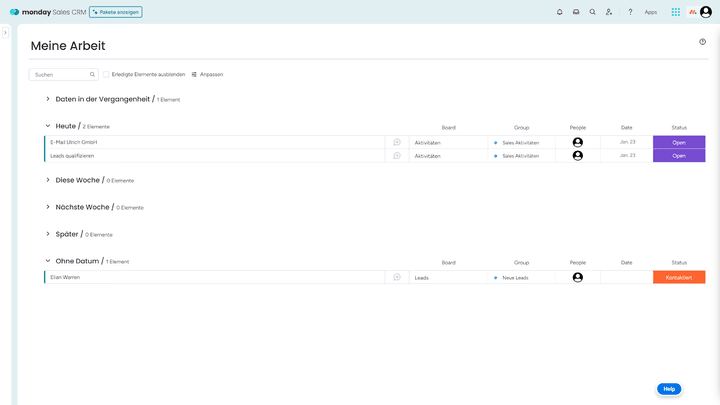Open conversation for Elian Warren
The width and height of the screenshot is (720, 405).
click(397, 277)
